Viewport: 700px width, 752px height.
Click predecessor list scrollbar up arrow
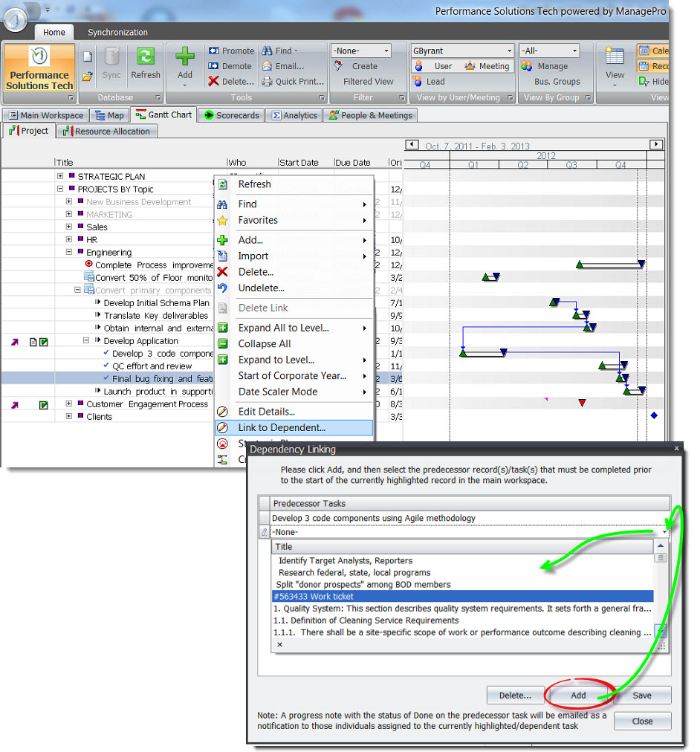pyautogui.click(x=660, y=545)
